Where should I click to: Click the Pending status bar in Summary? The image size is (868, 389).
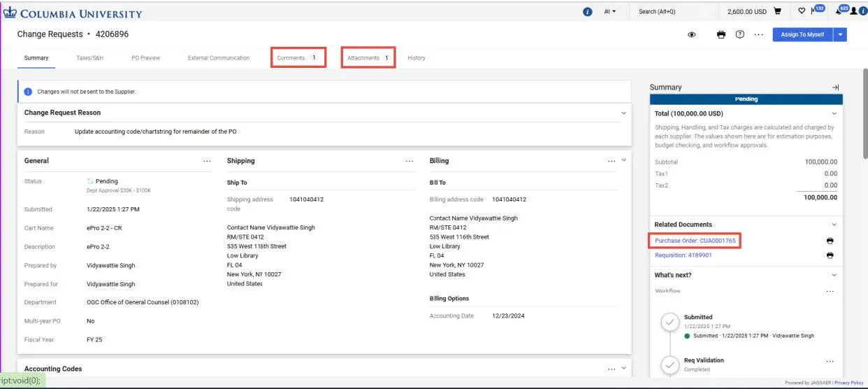pos(746,99)
